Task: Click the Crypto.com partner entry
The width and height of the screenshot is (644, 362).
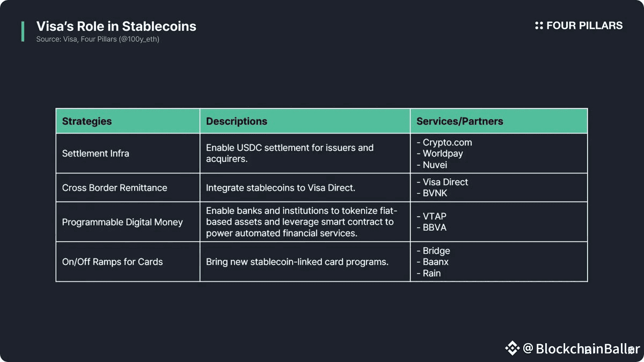Action: (x=447, y=143)
